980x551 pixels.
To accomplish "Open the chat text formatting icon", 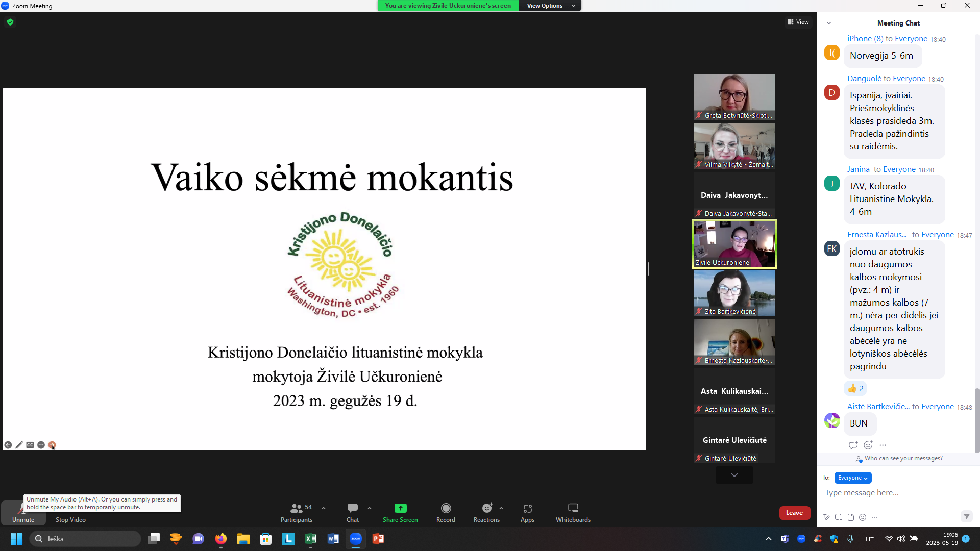I will [x=826, y=517].
